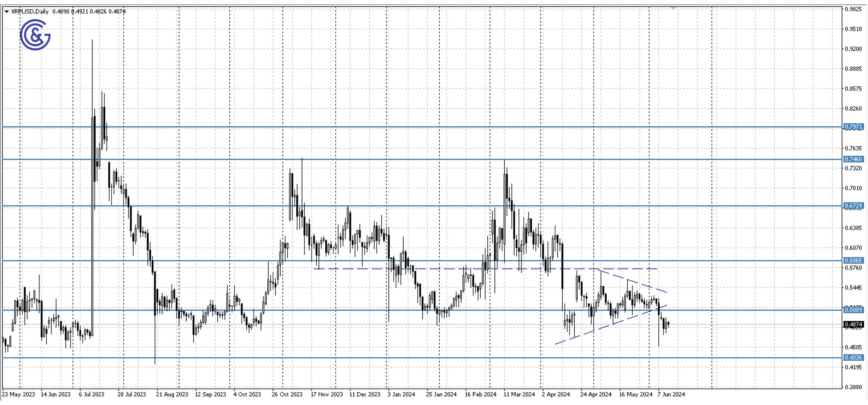
Task: Open the dropdown triangle beside XRPUSD,Daily
Action: tap(6, 12)
